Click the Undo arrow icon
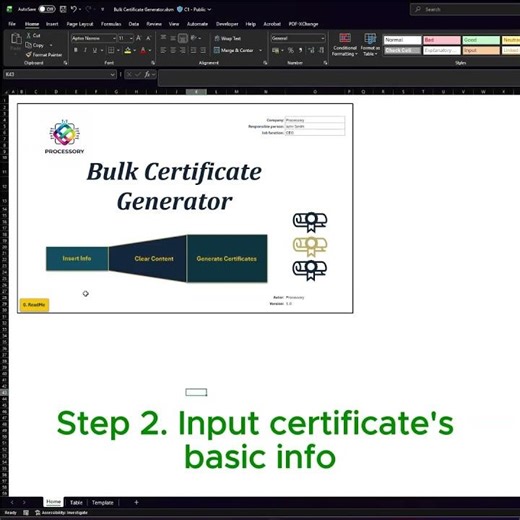Image resolution: width=520 pixels, height=520 pixels. pyautogui.click(x=74, y=9)
